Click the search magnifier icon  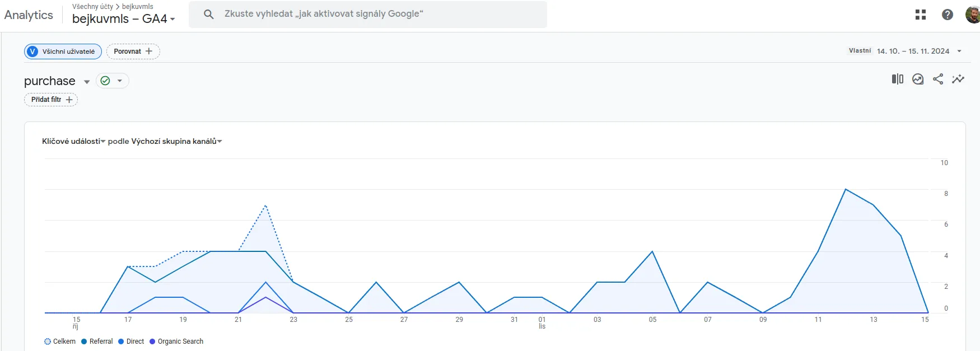point(209,15)
